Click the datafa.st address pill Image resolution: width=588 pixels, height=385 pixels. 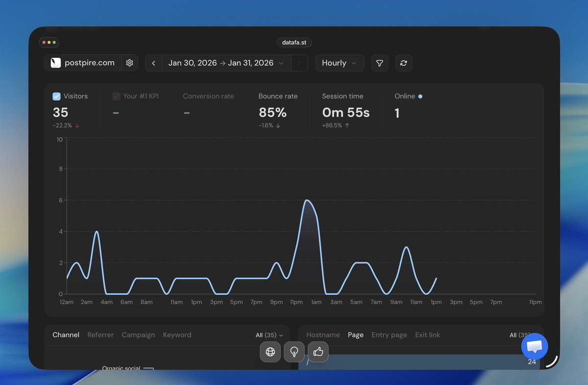294,43
